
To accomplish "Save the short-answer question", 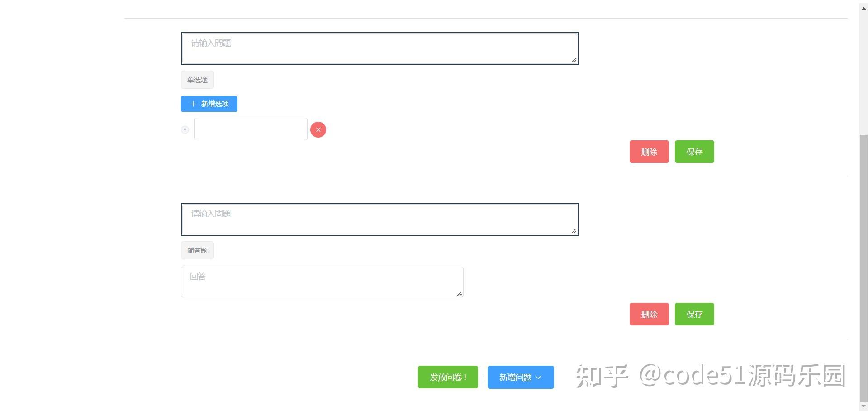I will point(694,314).
